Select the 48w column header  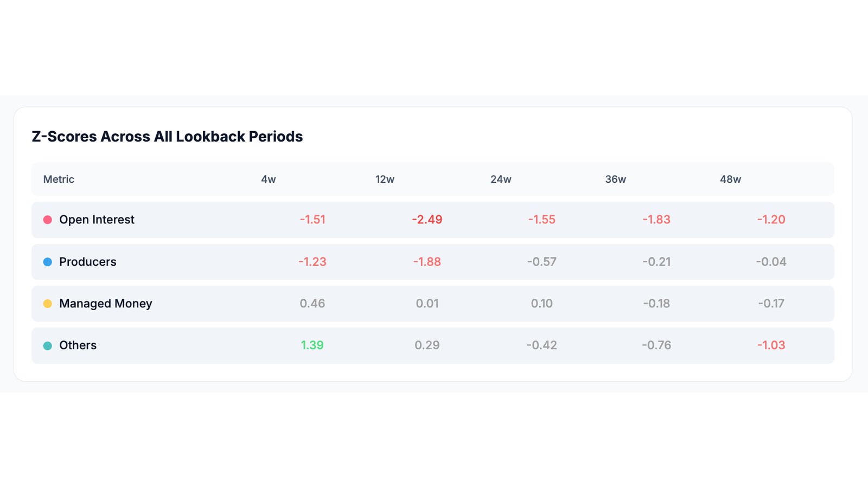click(x=730, y=179)
